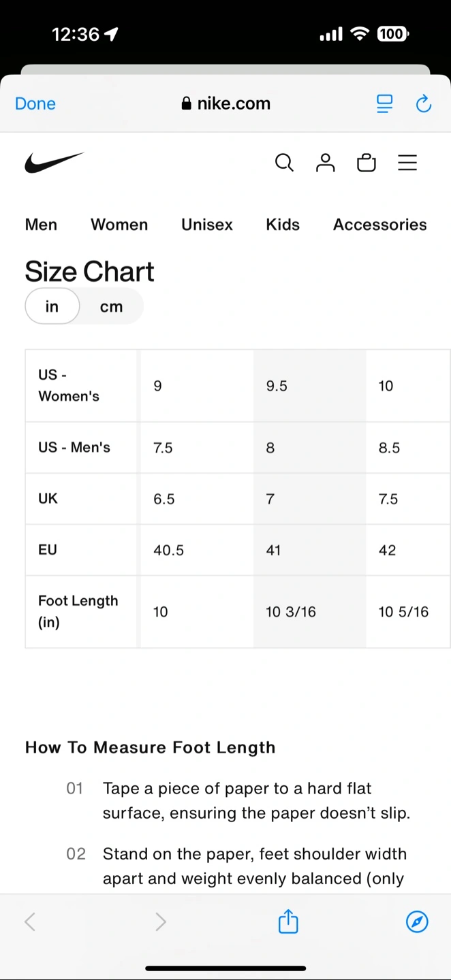This screenshot has height=980, width=451.
Task: Open page in Safari compass icon
Action: coord(417,921)
